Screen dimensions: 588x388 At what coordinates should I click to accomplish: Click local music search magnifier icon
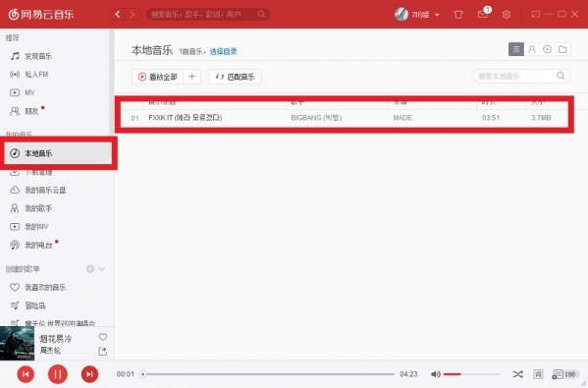[561, 76]
